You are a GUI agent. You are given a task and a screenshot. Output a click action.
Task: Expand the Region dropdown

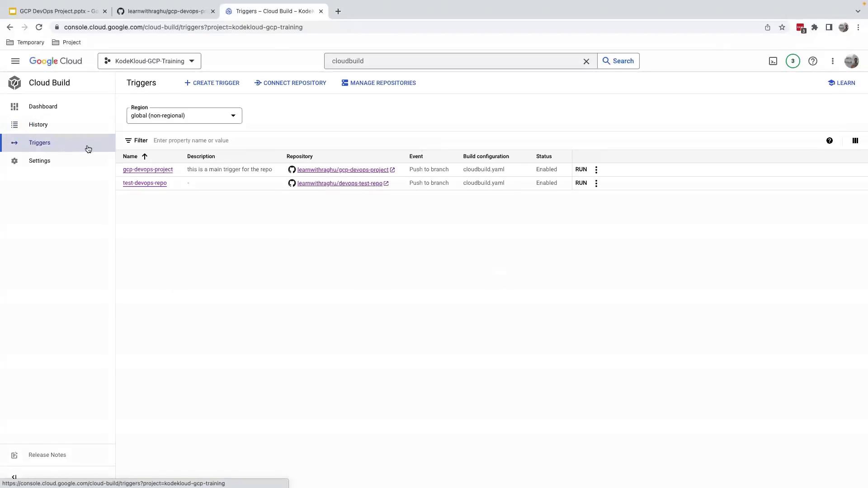click(184, 116)
